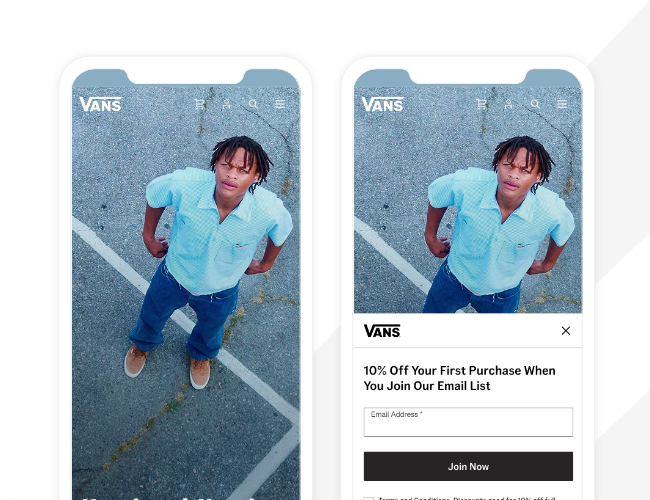
Task: Click the white Vans logo on right phone
Action: (x=383, y=104)
